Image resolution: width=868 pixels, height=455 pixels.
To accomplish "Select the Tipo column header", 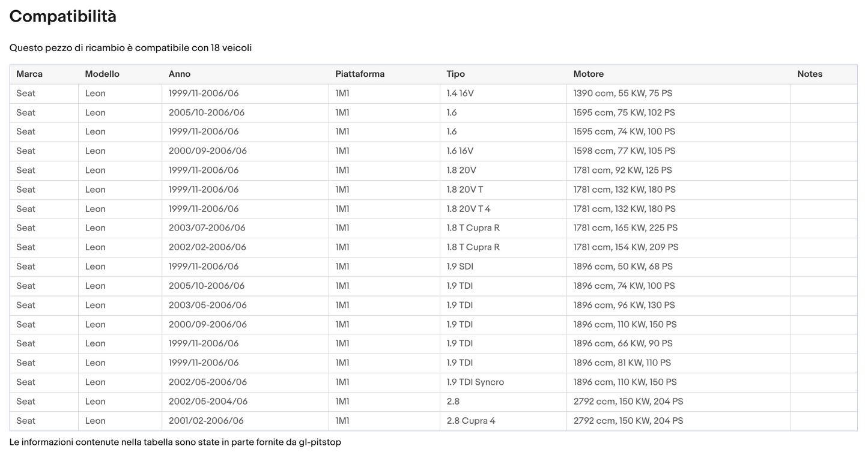I will click(x=455, y=74).
